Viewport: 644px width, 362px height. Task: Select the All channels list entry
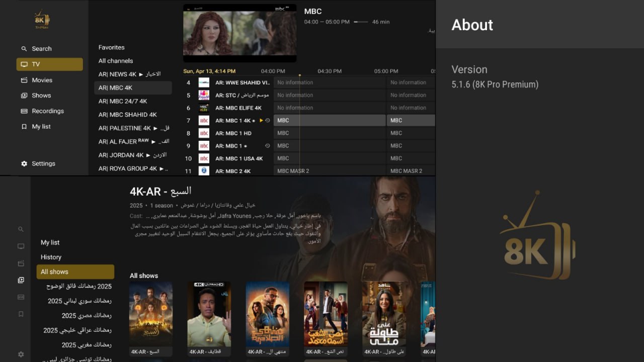(x=116, y=61)
